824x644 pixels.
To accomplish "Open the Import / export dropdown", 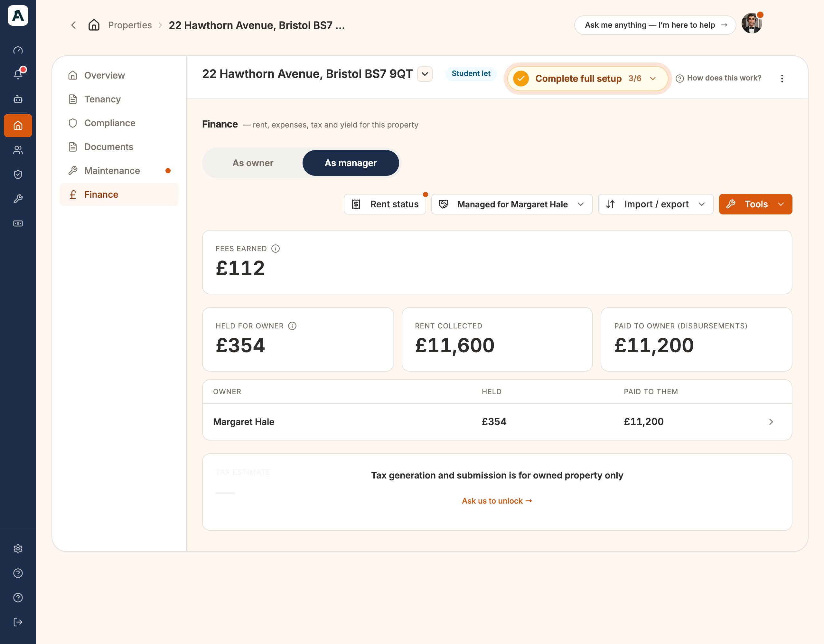I will tap(656, 204).
